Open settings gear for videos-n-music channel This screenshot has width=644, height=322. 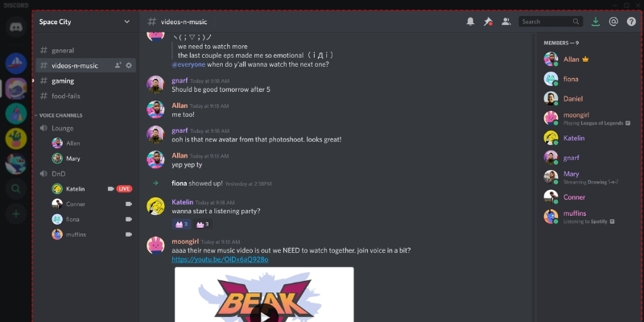[129, 65]
